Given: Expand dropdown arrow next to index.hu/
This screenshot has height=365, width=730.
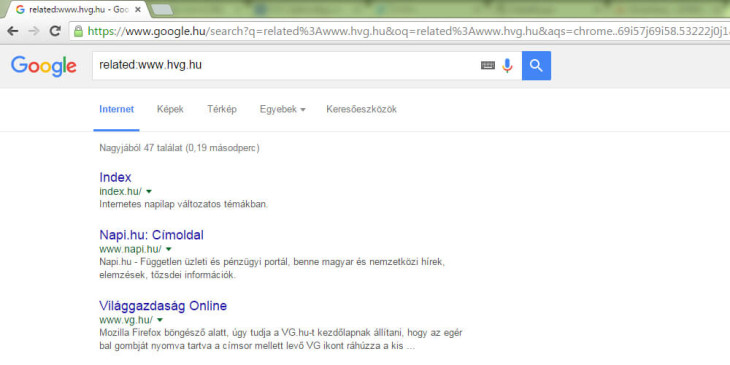Looking at the screenshot, I should [149, 191].
